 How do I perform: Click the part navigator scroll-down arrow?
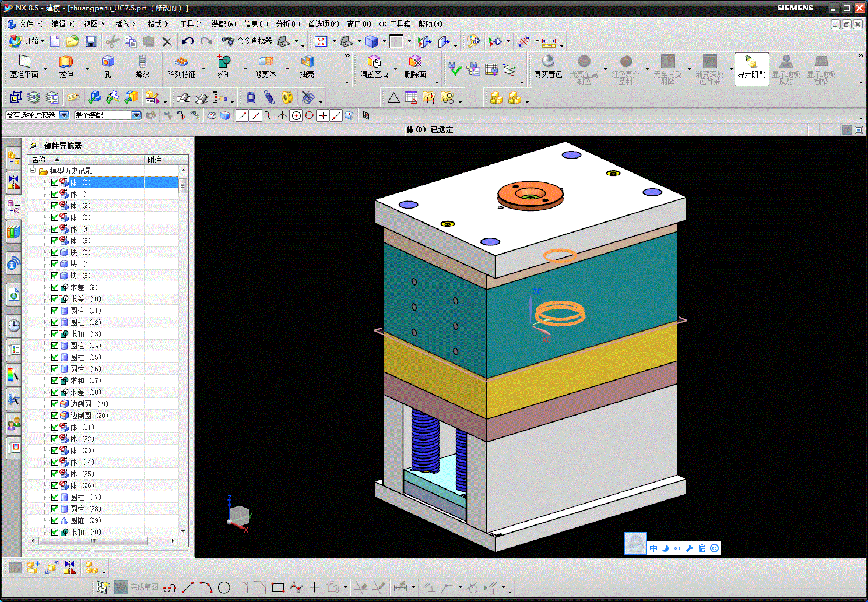click(183, 531)
